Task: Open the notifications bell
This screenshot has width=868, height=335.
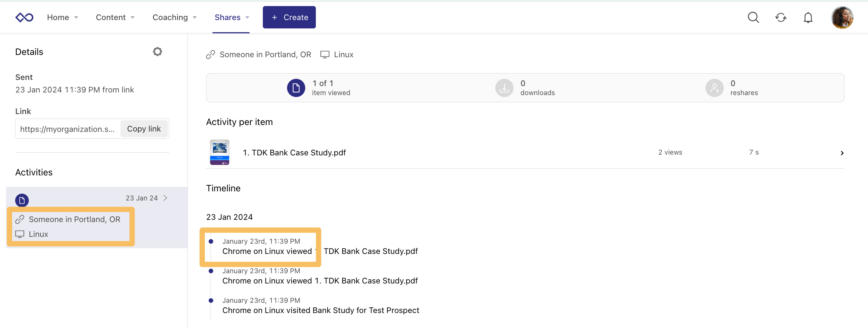Action: [x=808, y=17]
